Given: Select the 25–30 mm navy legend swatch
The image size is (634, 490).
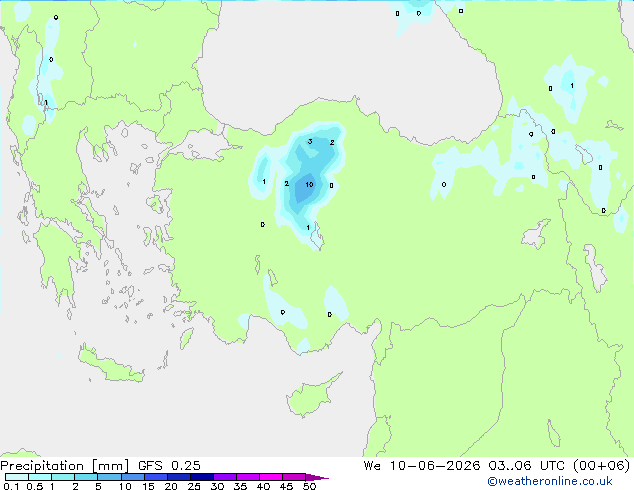Looking at the screenshot, I should [x=201, y=477].
